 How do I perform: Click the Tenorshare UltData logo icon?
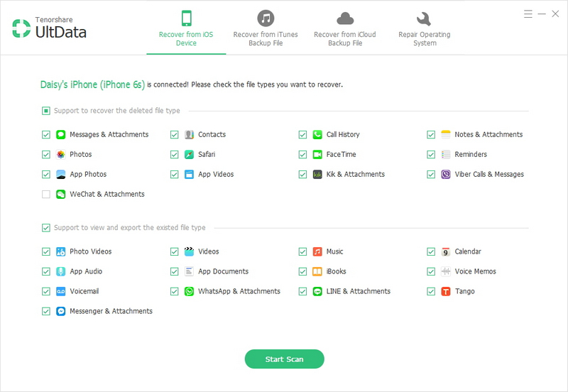click(21, 28)
